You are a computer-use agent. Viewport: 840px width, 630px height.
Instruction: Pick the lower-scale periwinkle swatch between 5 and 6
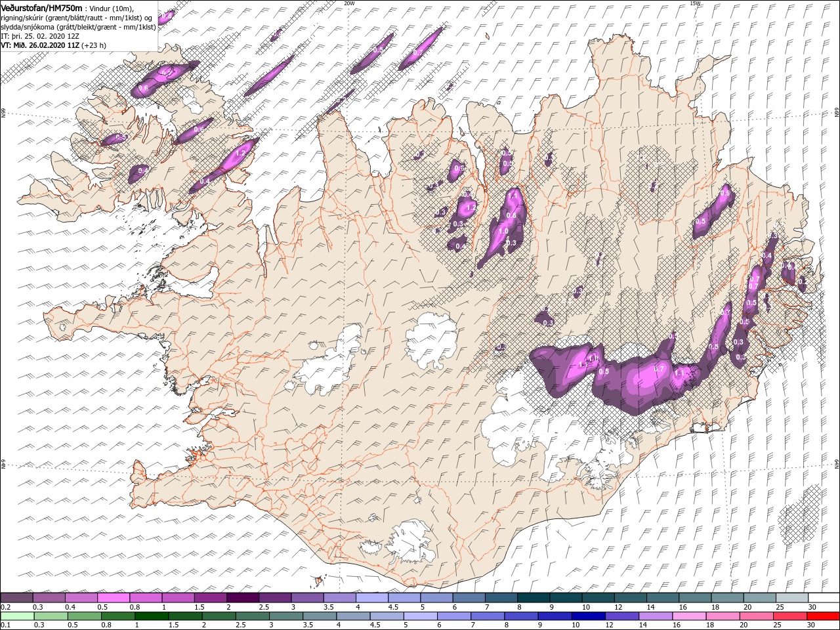[x=420, y=616]
